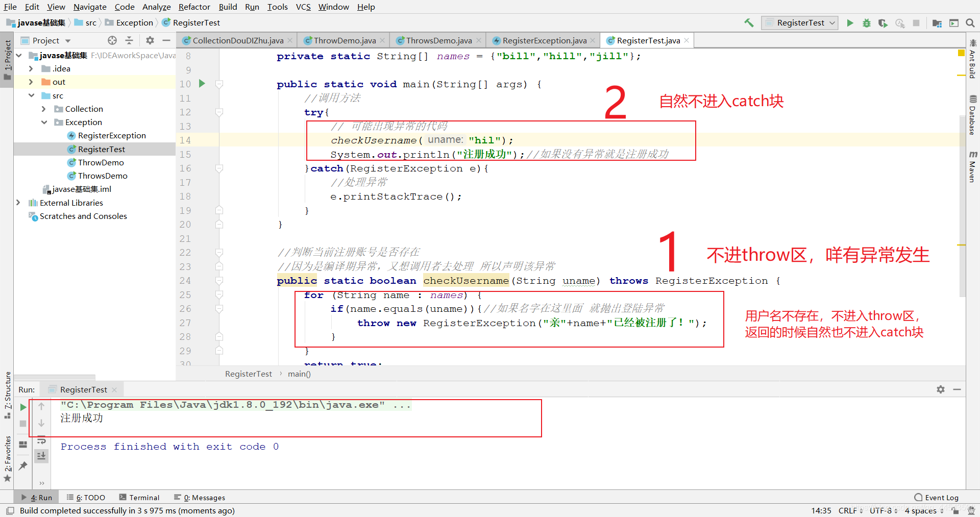The image size is (980, 517).
Task: Expand the Collection package
Action: click(44, 109)
